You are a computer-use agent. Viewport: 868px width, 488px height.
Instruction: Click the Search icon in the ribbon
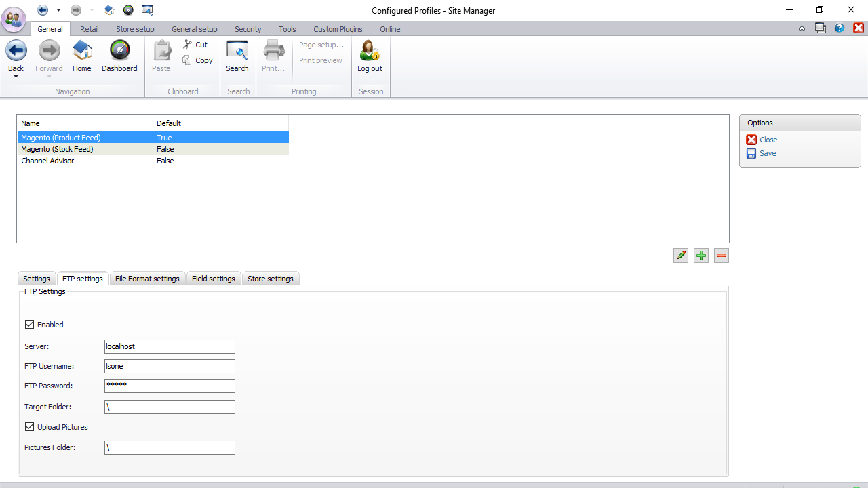click(x=237, y=52)
